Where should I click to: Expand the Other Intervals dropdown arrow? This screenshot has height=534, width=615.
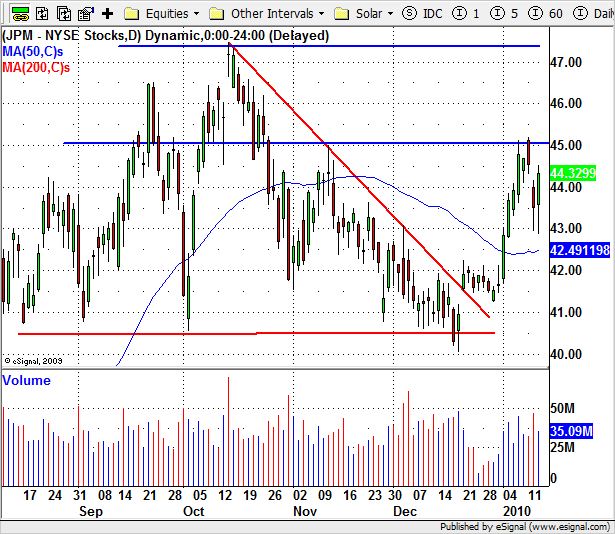[322, 14]
